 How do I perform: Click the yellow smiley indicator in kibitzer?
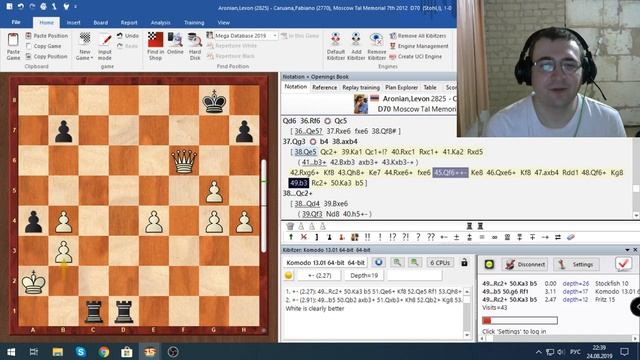[289, 276]
